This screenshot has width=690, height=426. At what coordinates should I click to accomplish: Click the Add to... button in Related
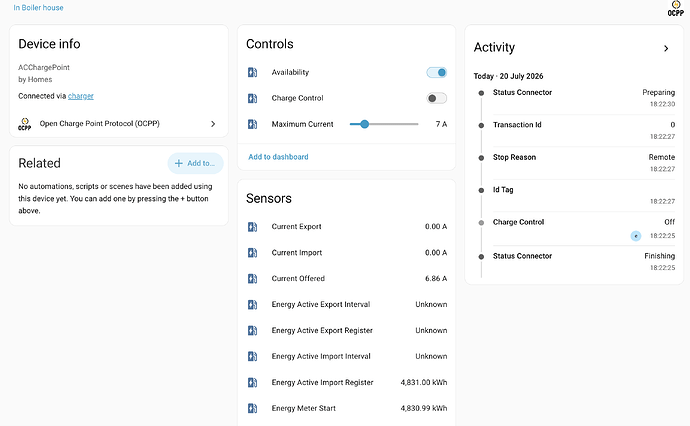click(195, 163)
